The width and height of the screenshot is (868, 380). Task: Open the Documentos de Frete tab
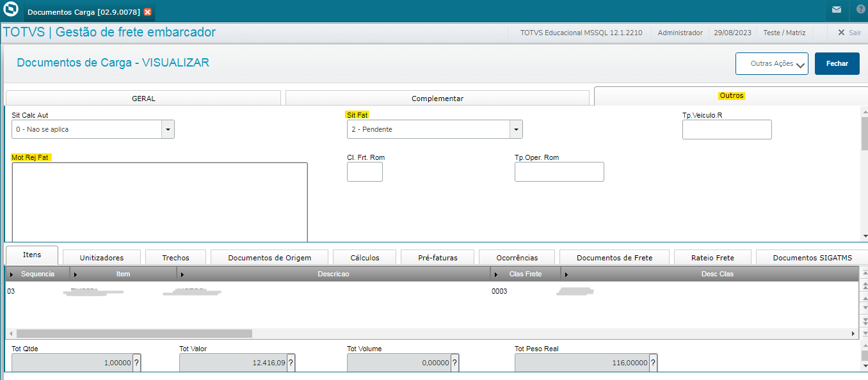point(615,257)
